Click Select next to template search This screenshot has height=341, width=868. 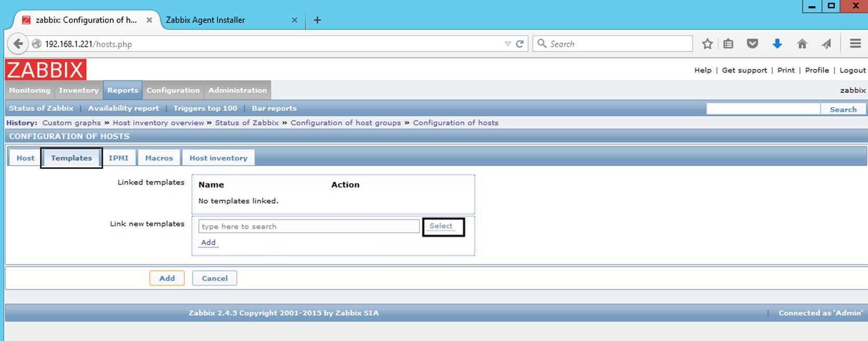coord(441,226)
